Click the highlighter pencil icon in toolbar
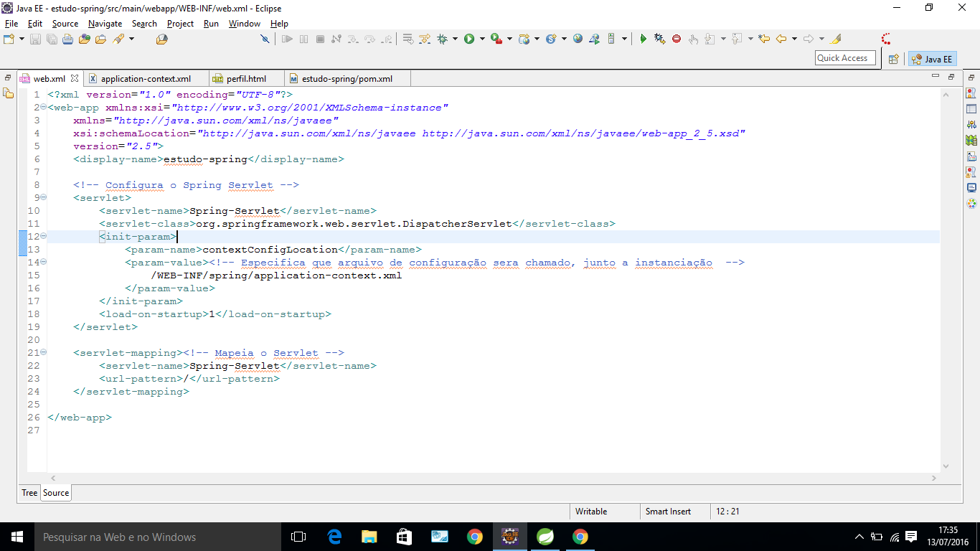This screenshot has height=551, width=980. click(835, 39)
